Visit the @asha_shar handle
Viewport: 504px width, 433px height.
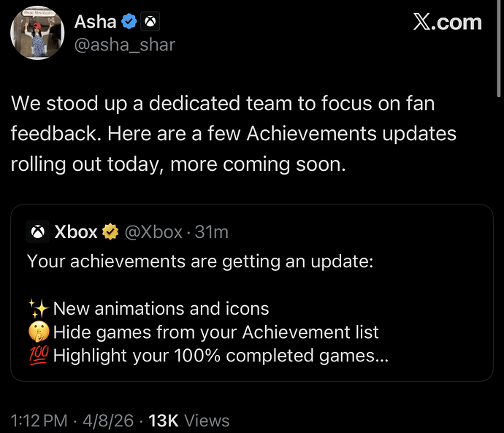click(125, 45)
